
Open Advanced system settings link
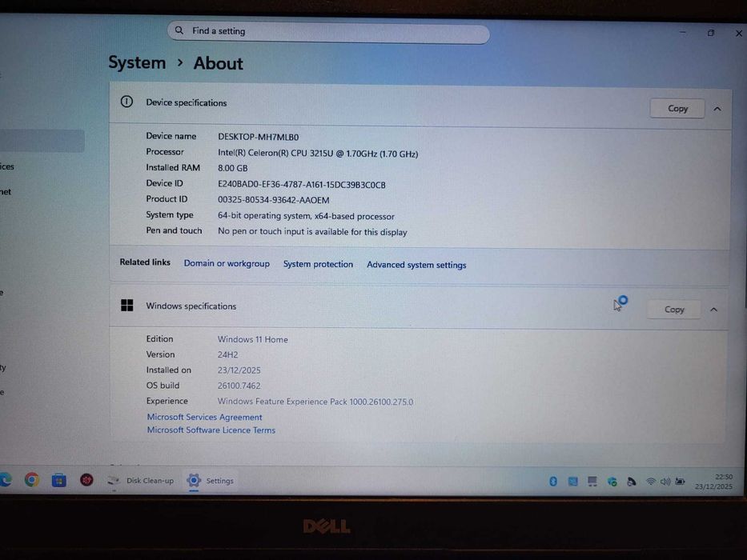click(x=416, y=265)
